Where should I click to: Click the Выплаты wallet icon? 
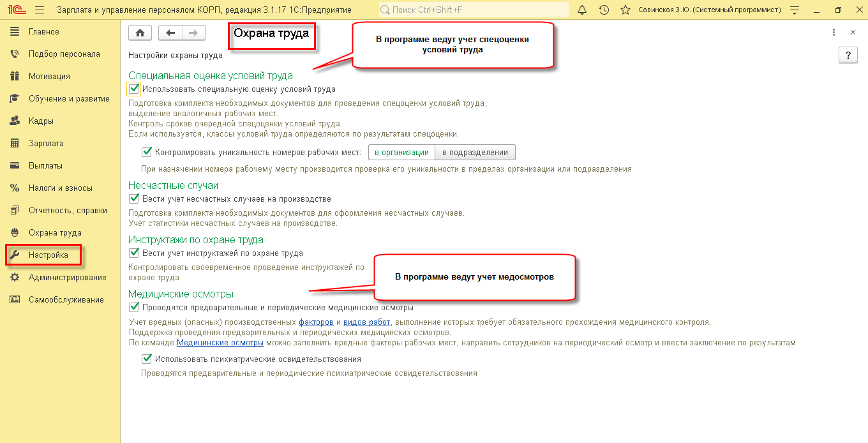point(15,166)
